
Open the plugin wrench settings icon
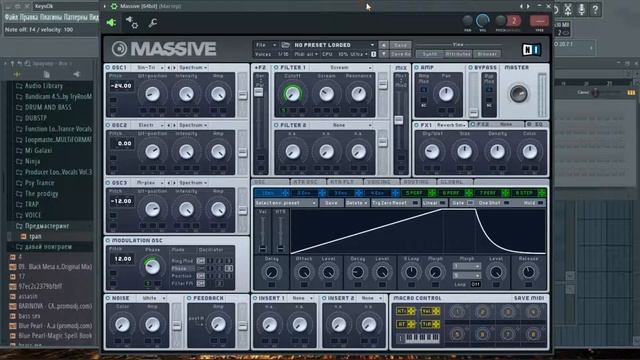153,23
